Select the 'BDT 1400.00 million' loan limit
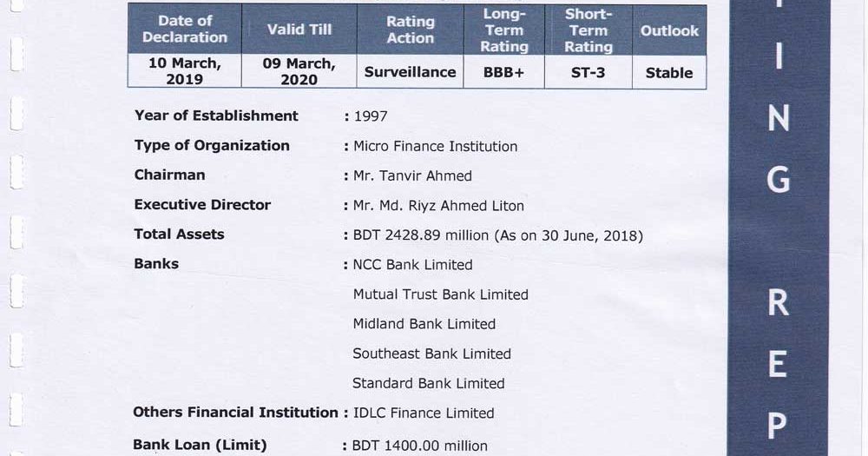The image size is (868, 456). point(419,446)
